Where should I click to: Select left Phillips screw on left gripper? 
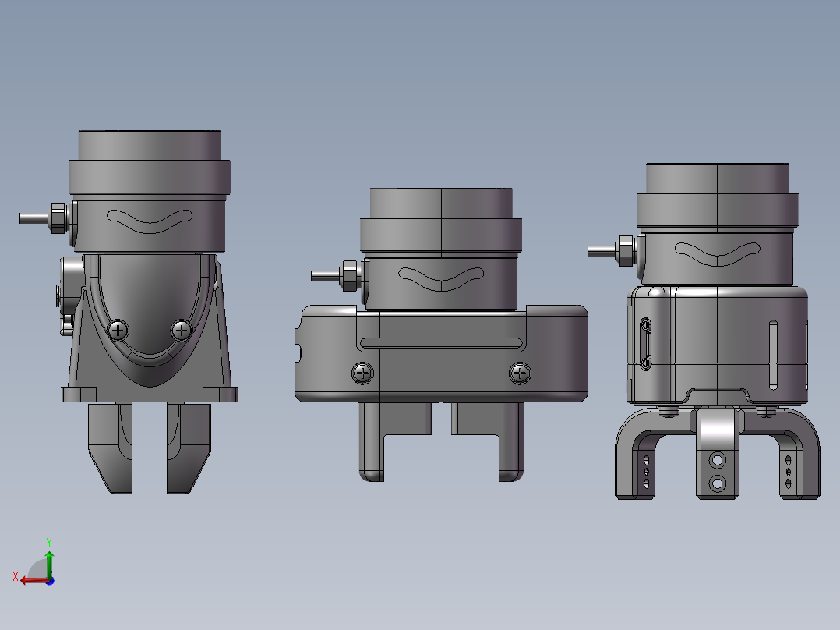[118, 331]
